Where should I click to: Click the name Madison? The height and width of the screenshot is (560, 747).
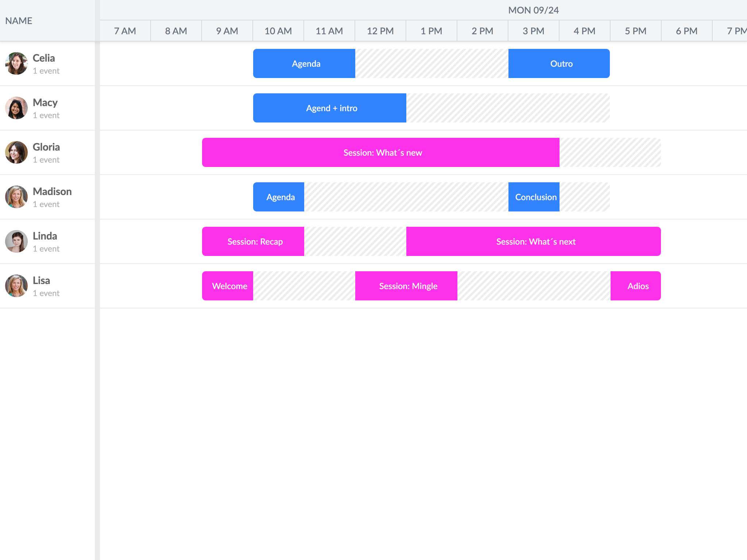click(x=52, y=191)
